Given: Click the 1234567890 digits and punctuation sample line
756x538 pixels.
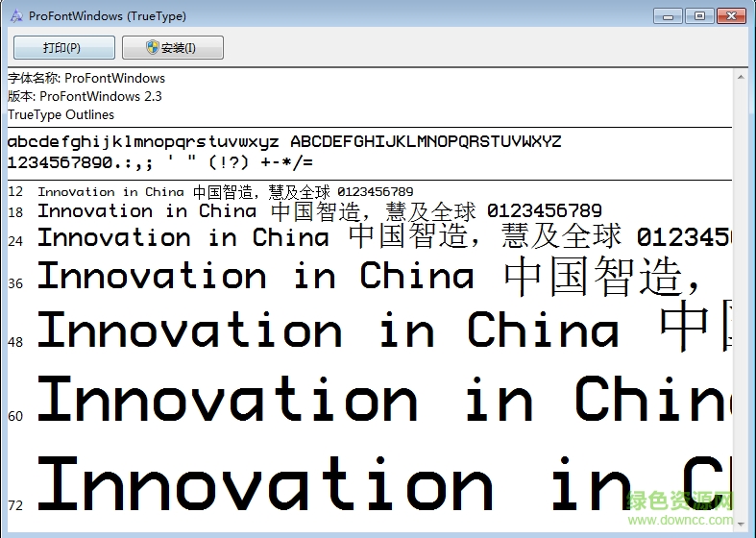Looking at the screenshot, I should pos(160,162).
